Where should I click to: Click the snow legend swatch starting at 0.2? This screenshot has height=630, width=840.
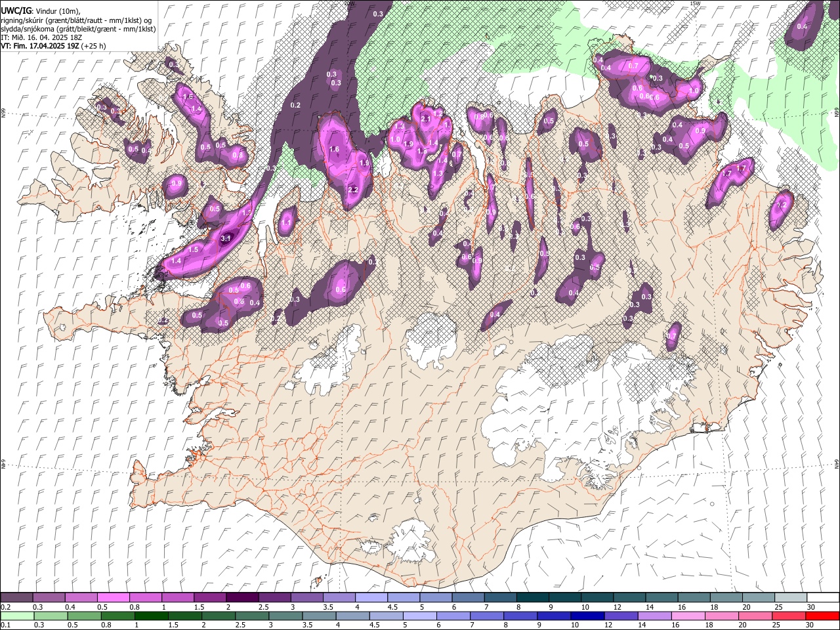16,598
